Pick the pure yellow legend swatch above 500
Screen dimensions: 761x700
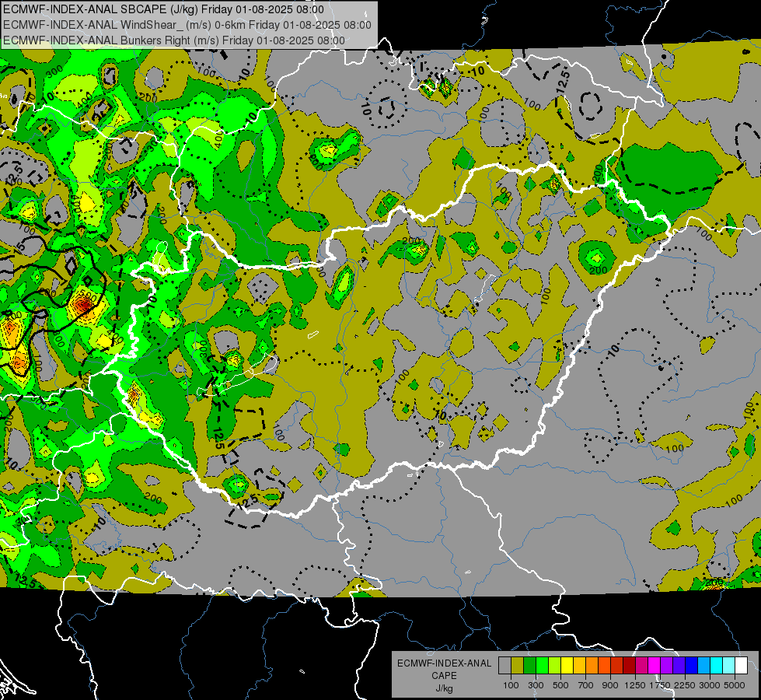coord(567,666)
